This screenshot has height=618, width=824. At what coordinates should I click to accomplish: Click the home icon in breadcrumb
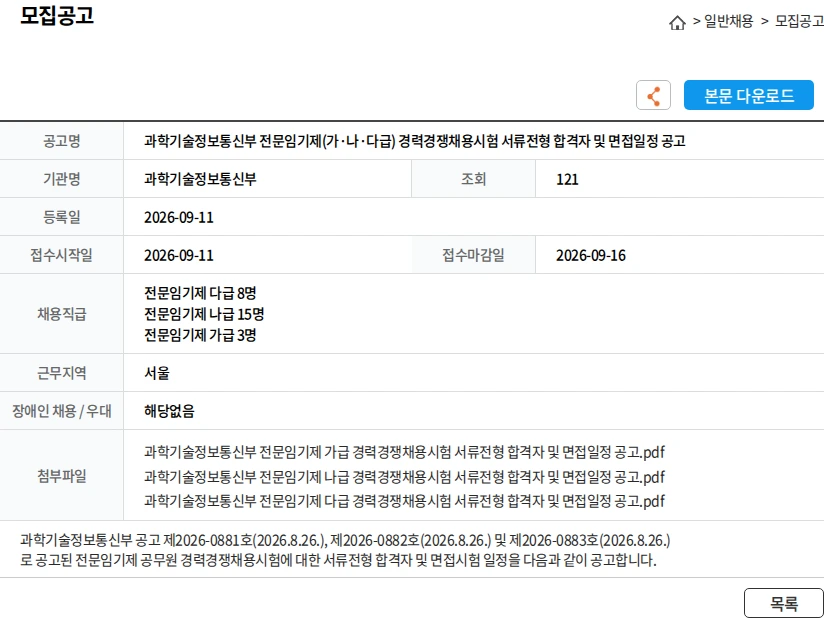click(x=677, y=22)
